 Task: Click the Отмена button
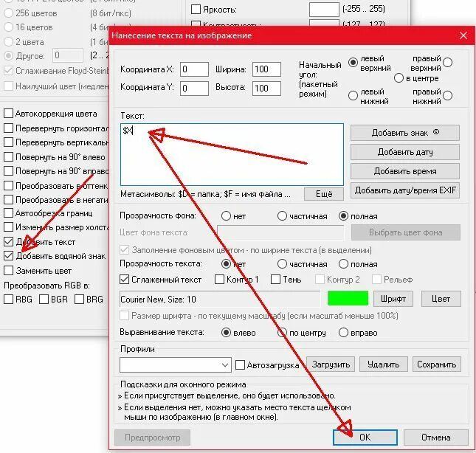coord(436,438)
